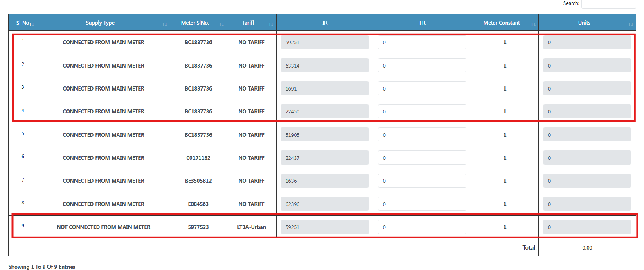This screenshot has height=270, width=644.
Task: Click the Tariff column sort arrows
Action: click(x=271, y=25)
